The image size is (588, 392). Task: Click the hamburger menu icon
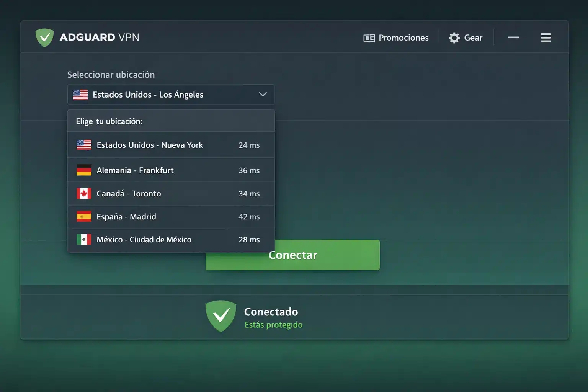[x=546, y=38]
